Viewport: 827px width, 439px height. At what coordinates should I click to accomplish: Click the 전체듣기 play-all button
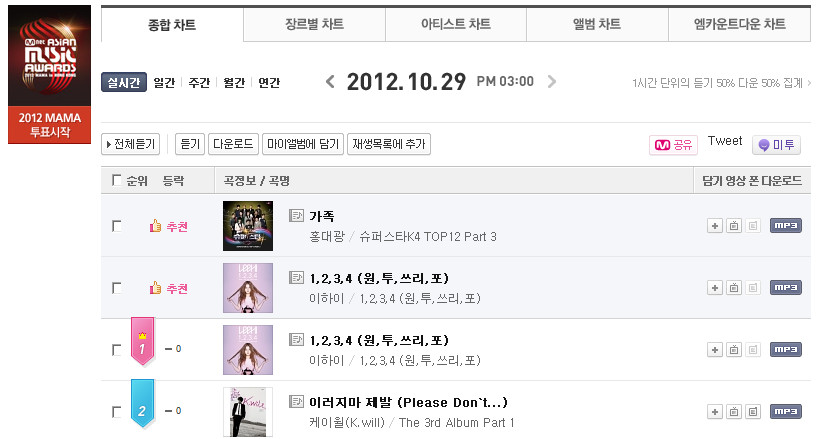point(130,144)
